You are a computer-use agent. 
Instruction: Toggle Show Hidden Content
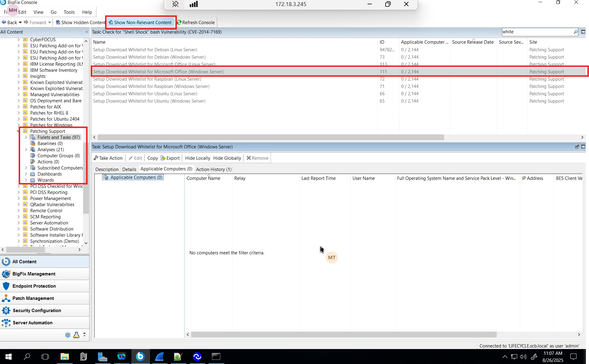coord(80,22)
